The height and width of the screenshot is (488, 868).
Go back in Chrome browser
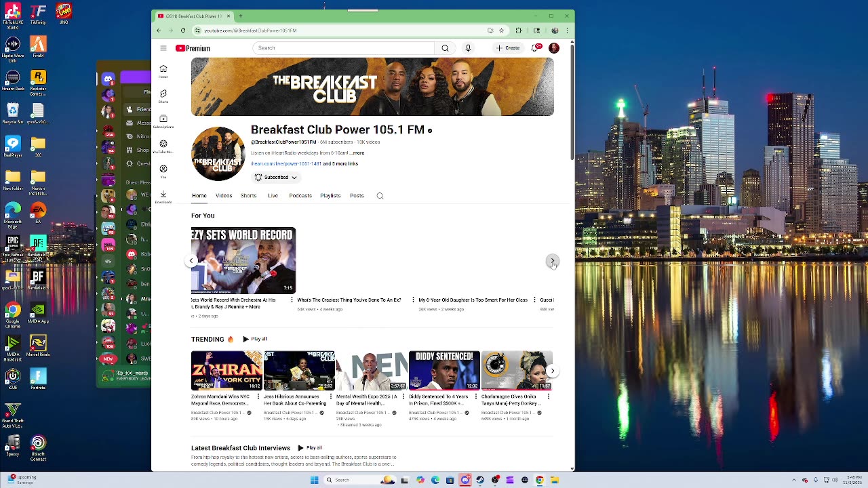click(x=159, y=30)
